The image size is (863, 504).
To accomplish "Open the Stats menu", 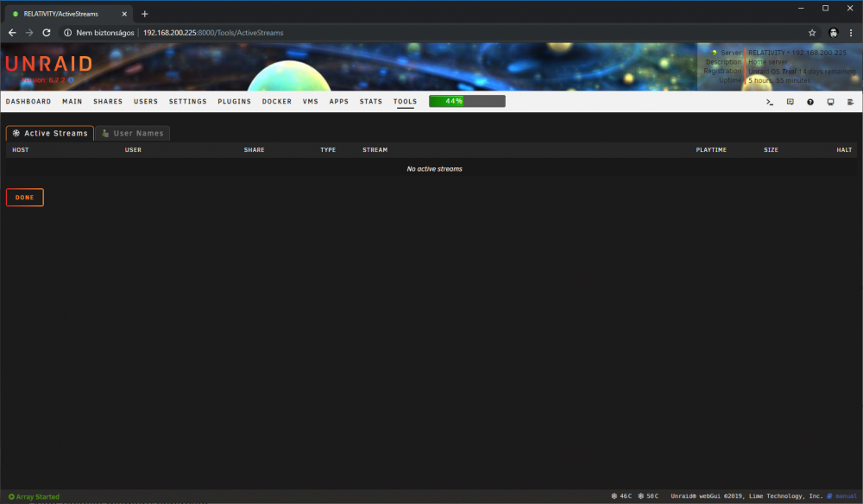I will (371, 102).
